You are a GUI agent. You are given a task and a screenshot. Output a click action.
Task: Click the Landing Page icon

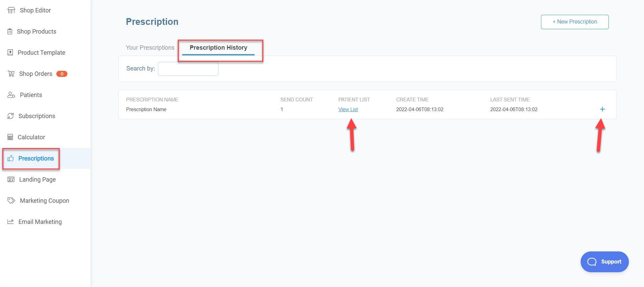pyautogui.click(x=11, y=179)
